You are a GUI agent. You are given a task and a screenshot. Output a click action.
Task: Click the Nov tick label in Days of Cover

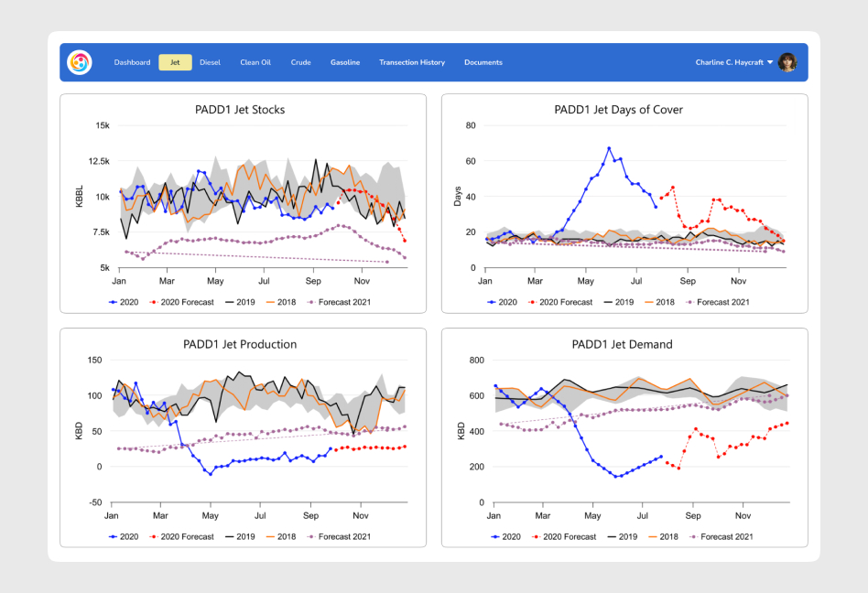pyautogui.click(x=738, y=281)
